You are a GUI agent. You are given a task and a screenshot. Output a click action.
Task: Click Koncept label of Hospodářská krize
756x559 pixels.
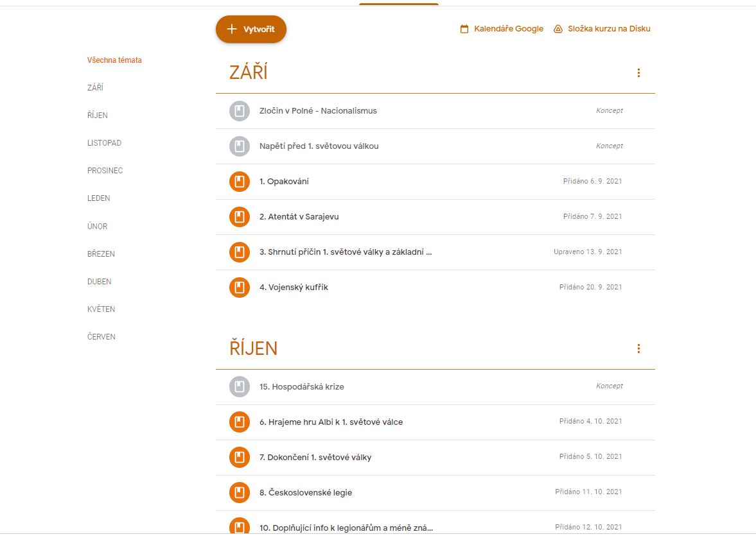[x=610, y=386]
